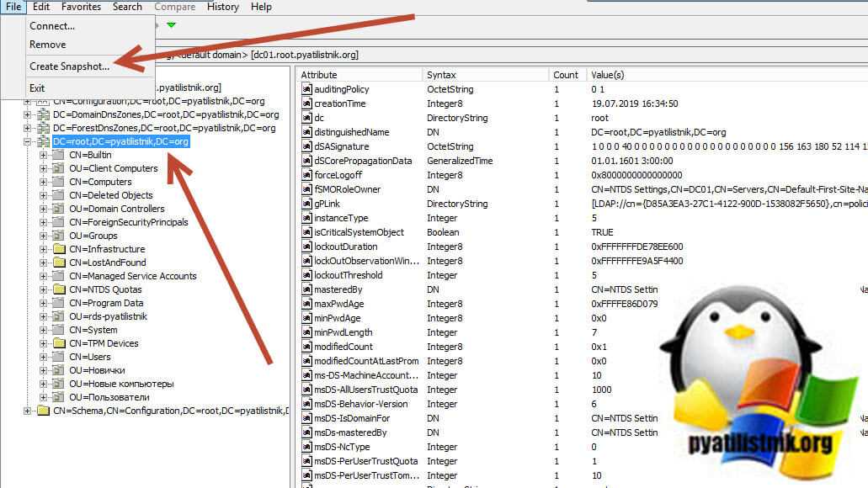Expand the CN=System container
868x488 pixels.
(43, 330)
